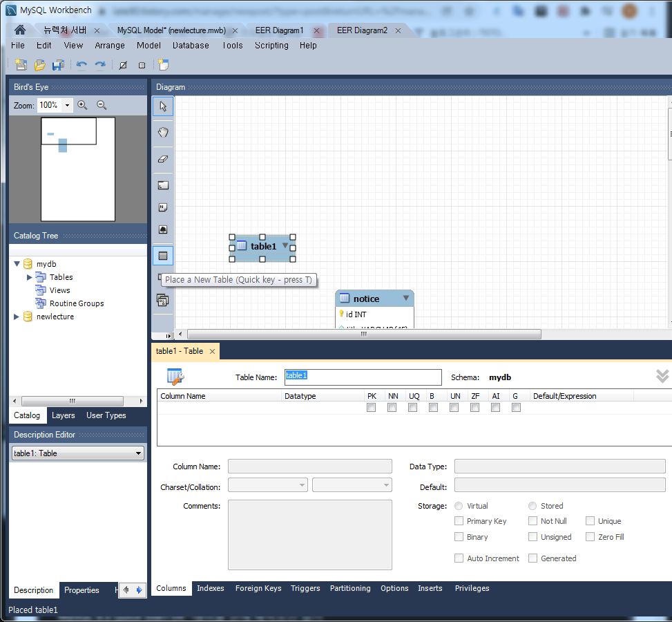Tick the UQ checkbox in the column row
This screenshot has height=622, width=672.
412,408
